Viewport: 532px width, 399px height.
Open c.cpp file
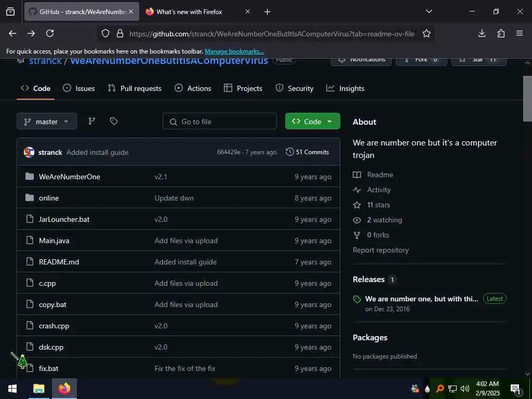[47, 283]
